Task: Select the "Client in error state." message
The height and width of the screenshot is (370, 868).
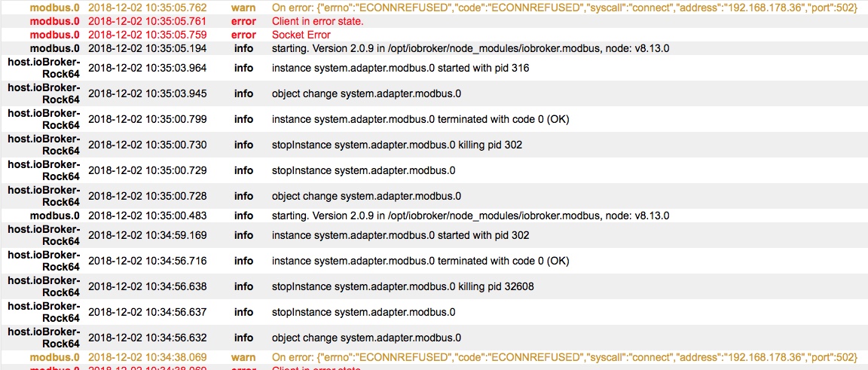Action: 317,21
